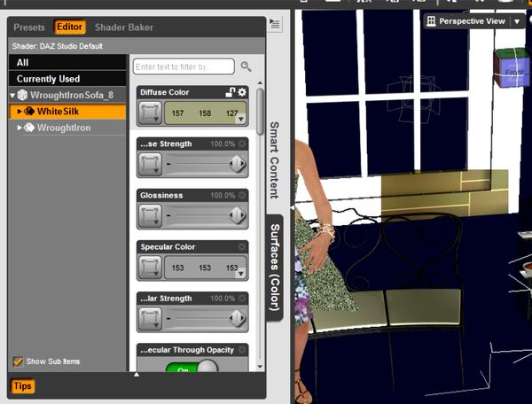
Task: Open the Specular Strength image map button
Action: point(150,319)
